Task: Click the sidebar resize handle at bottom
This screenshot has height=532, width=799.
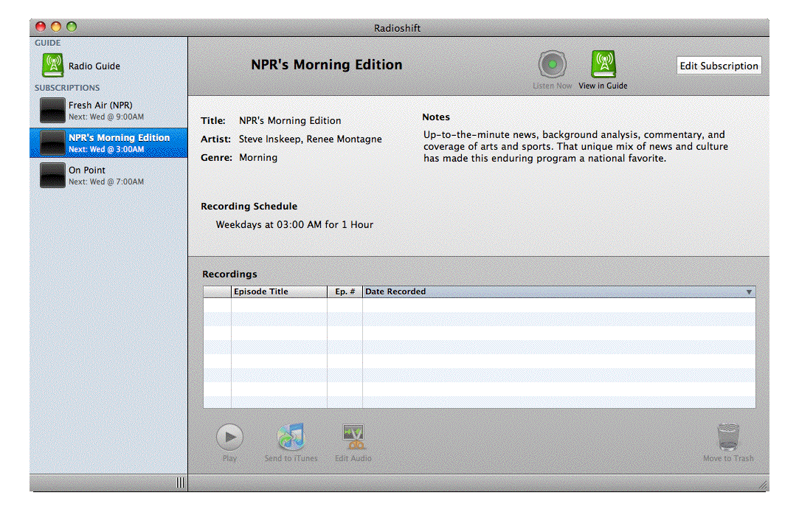Action: tap(181, 483)
